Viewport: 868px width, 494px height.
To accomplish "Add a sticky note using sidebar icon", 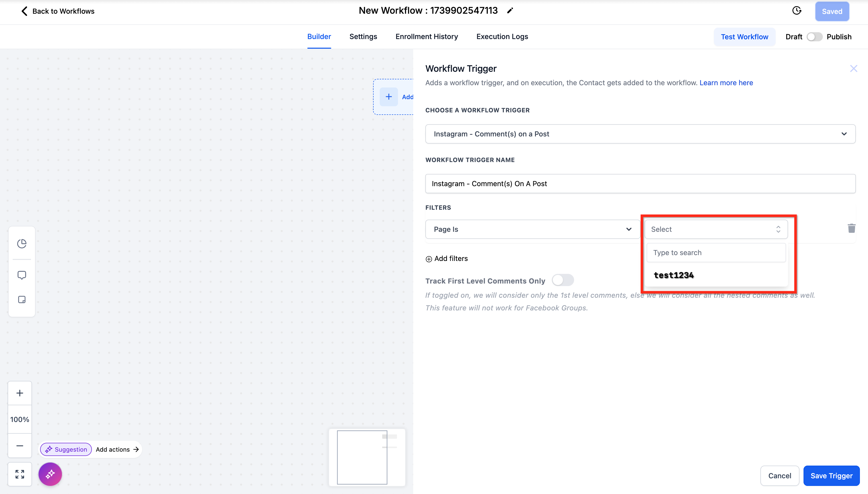I will (22, 299).
